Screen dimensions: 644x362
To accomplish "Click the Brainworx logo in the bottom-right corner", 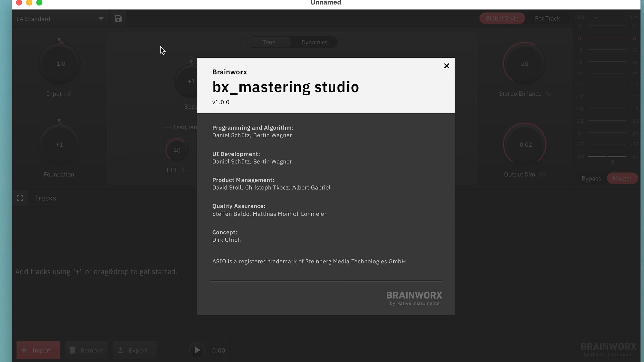I will pos(608,349).
